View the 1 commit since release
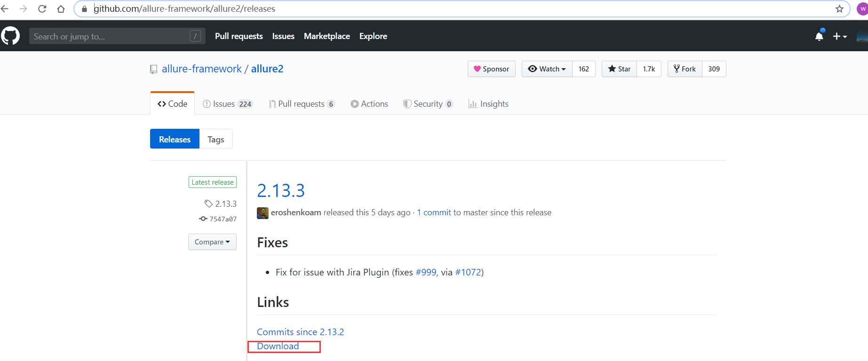 coord(434,212)
